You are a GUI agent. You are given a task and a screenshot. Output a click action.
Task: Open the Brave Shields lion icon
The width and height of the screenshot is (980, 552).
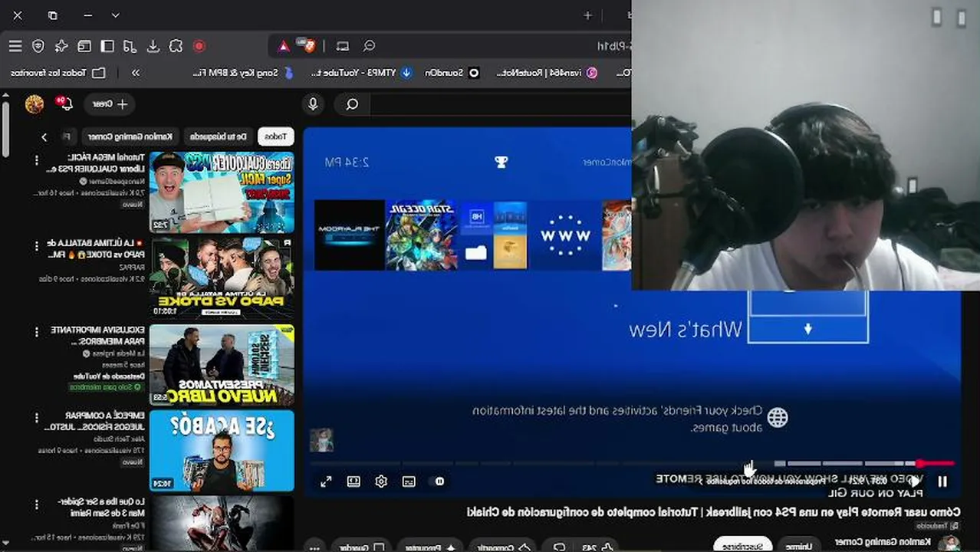[309, 45]
